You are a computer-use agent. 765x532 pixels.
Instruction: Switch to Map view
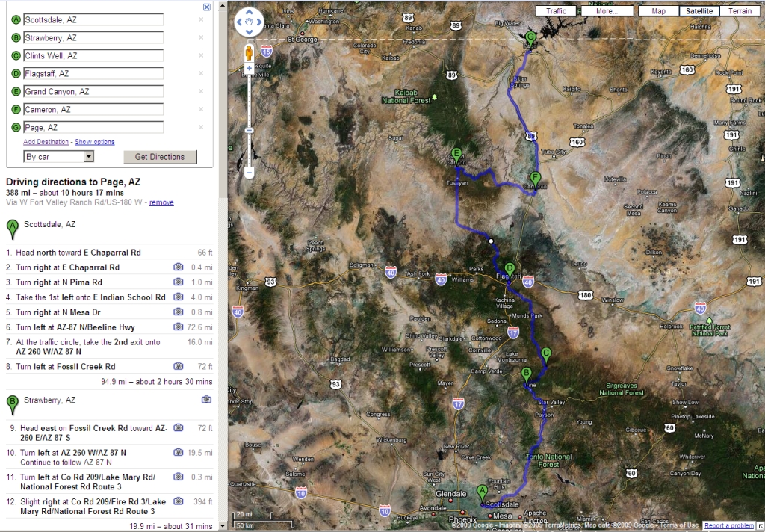(658, 10)
